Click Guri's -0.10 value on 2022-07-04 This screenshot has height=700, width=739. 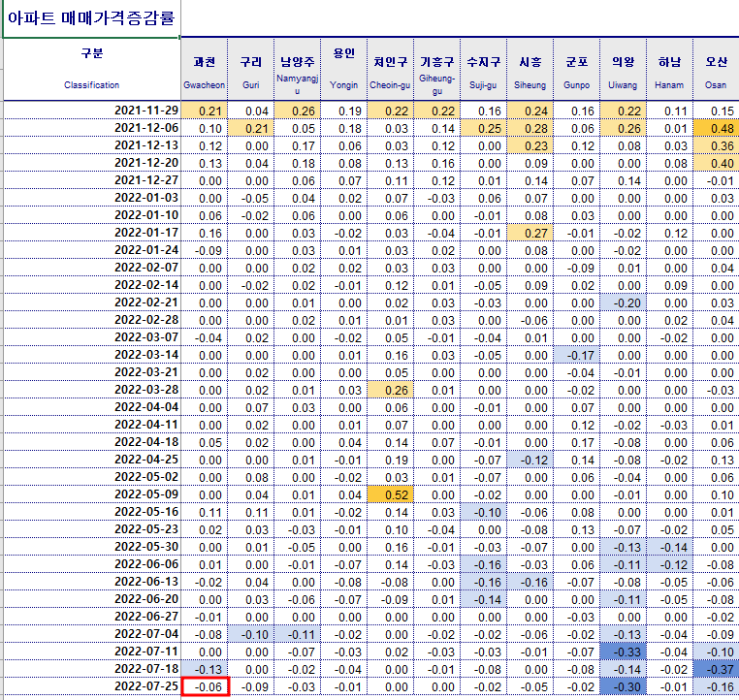coord(251,633)
